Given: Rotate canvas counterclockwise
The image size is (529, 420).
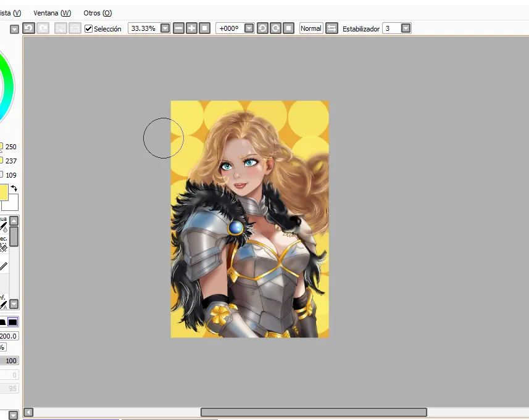Looking at the screenshot, I should pyautogui.click(x=262, y=28).
